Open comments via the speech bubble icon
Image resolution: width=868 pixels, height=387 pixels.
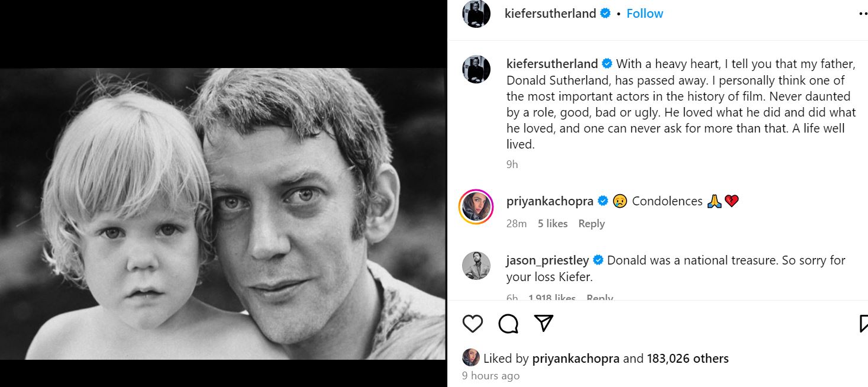[x=508, y=323]
